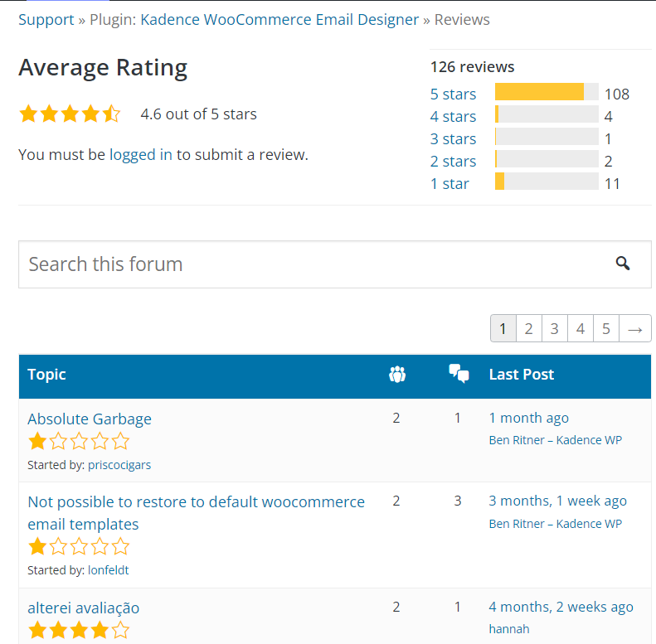
Task: Click the logged in link
Action: click(141, 154)
